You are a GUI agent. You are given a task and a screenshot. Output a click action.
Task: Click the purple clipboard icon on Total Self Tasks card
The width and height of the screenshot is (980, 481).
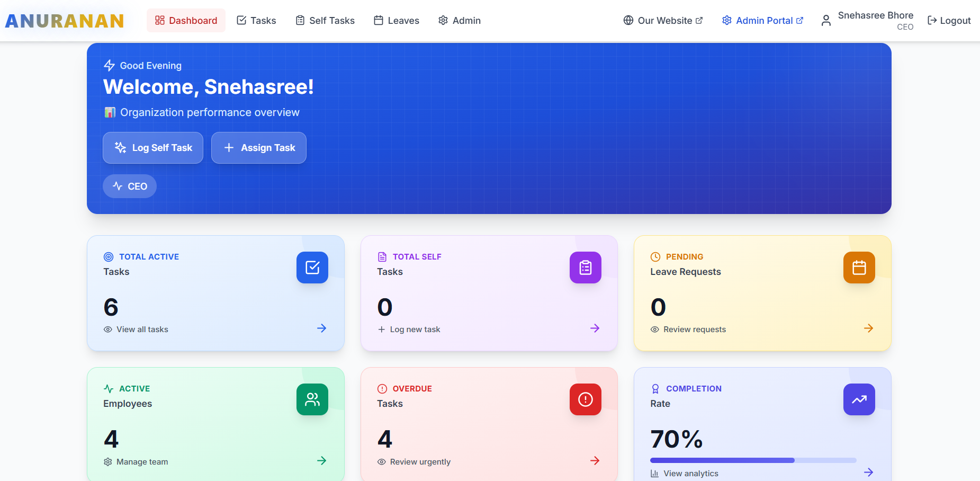(585, 268)
